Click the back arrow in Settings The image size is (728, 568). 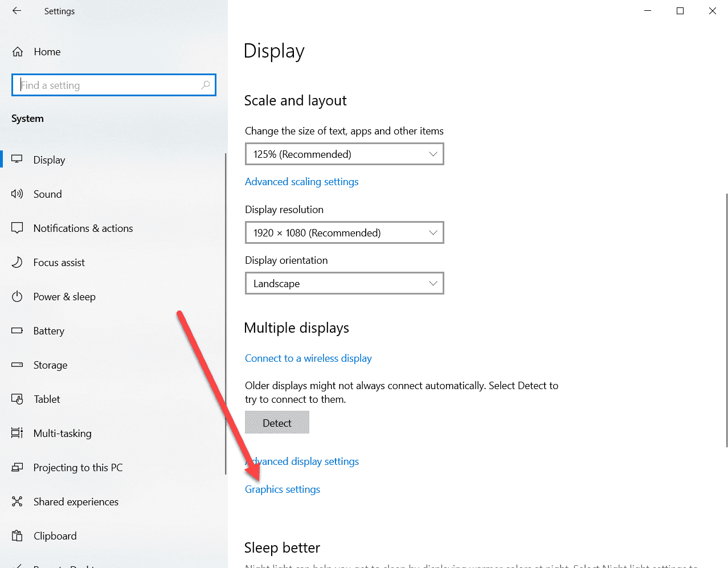coord(17,11)
